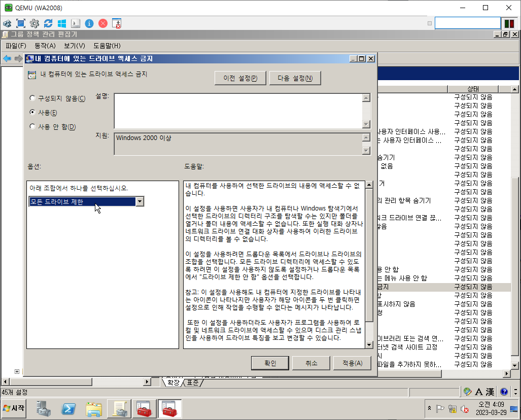Click the red-green indicator at QEMU toolbar right
The width and height of the screenshot is (521, 420).
(509, 23)
